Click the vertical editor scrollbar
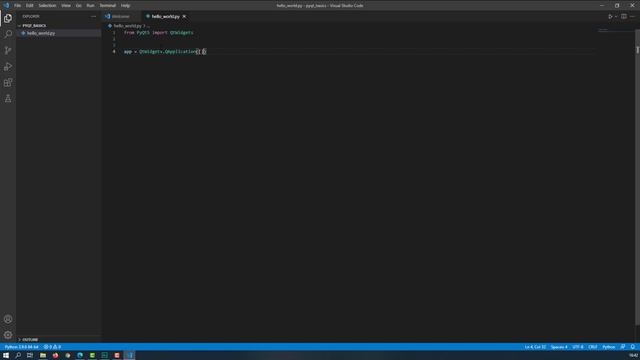 [637, 178]
